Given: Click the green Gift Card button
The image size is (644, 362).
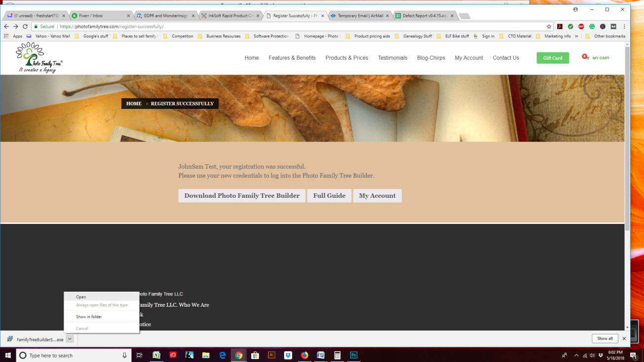Looking at the screenshot, I should click(x=553, y=58).
